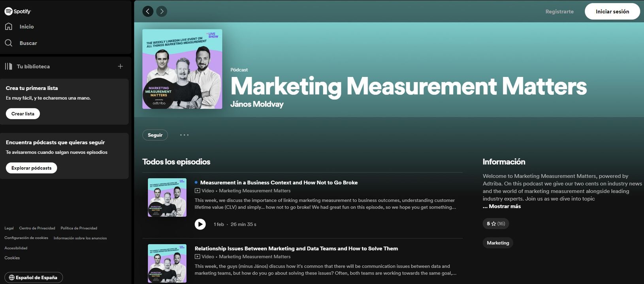The height and width of the screenshot is (284, 644).
Task: Click the Relationship Issues episode description text
Action: [x=326, y=269]
